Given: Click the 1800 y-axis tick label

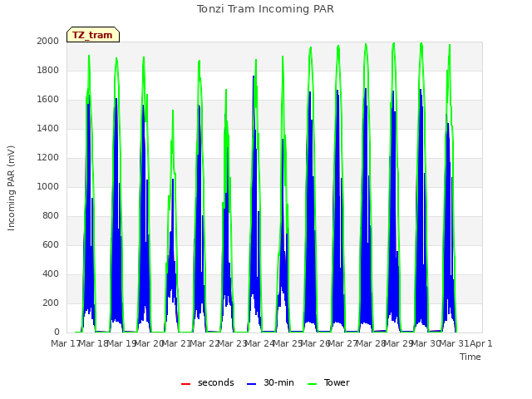Looking at the screenshot, I should coord(48,70).
